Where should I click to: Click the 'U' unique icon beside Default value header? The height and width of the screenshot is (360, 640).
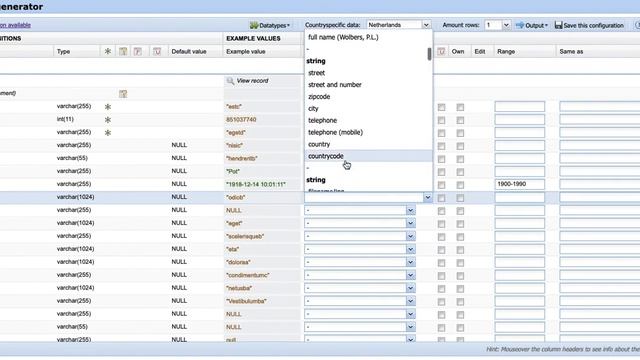(x=157, y=51)
